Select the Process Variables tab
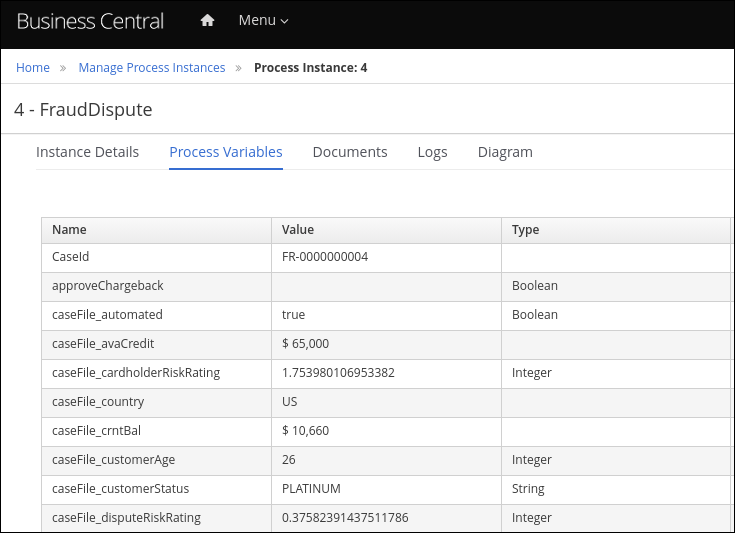Screen dimensions: 735x533 [x=226, y=152]
